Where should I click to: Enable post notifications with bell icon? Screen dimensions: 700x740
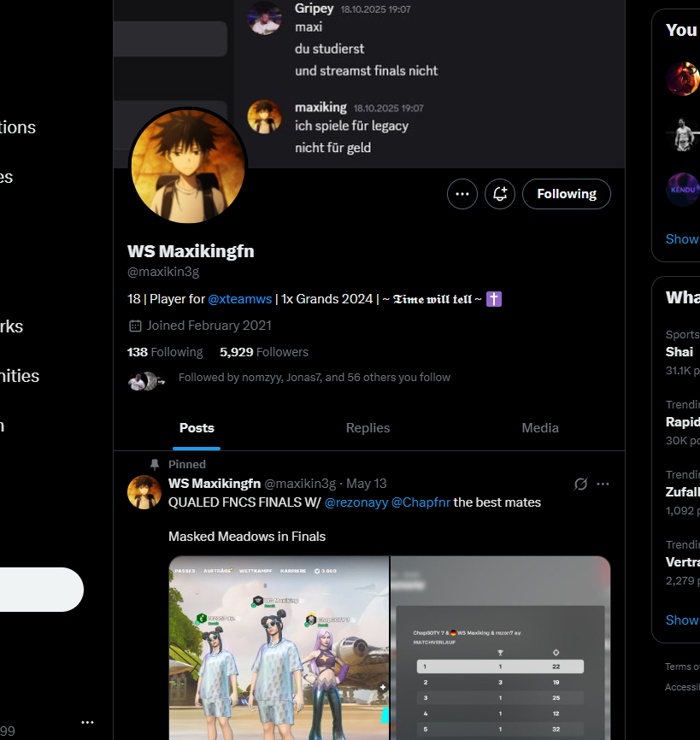point(500,194)
